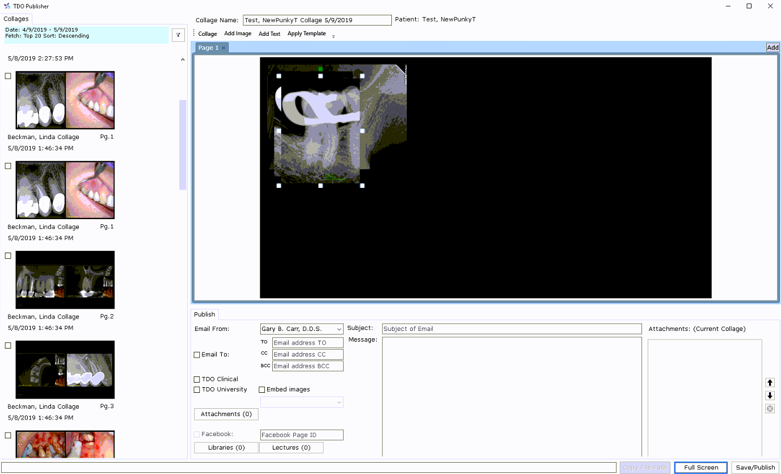Enable the Email To checkbox
The height and width of the screenshot is (474, 781).
point(197,355)
